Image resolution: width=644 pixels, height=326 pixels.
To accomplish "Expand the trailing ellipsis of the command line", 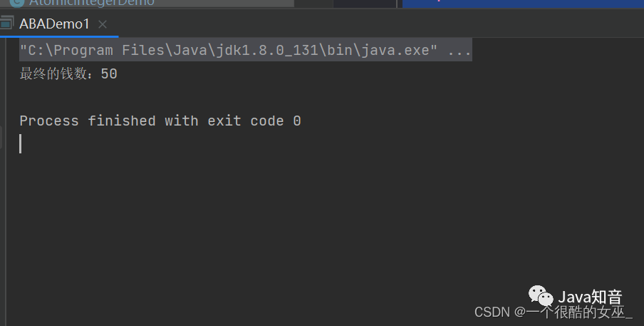I will (x=459, y=51).
